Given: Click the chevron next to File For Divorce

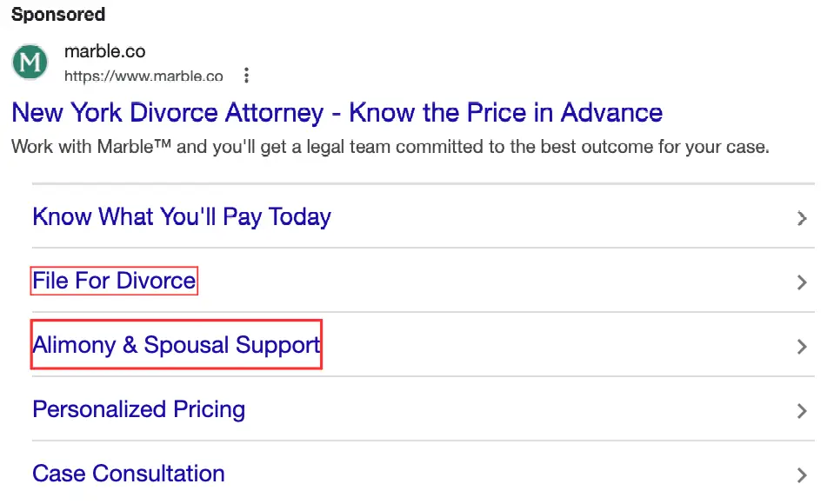Looking at the screenshot, I should click(801, 282).
